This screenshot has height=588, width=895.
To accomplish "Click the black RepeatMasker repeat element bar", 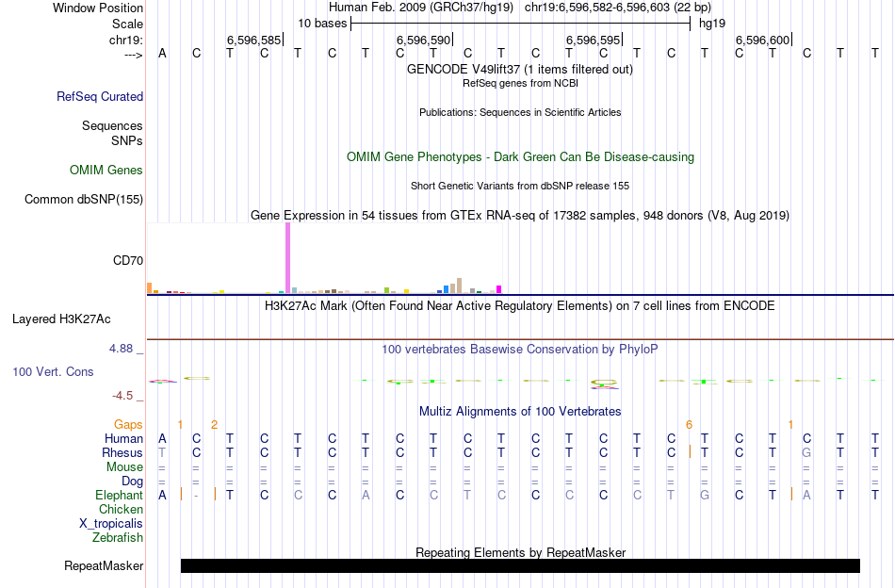I will (520, 565).
